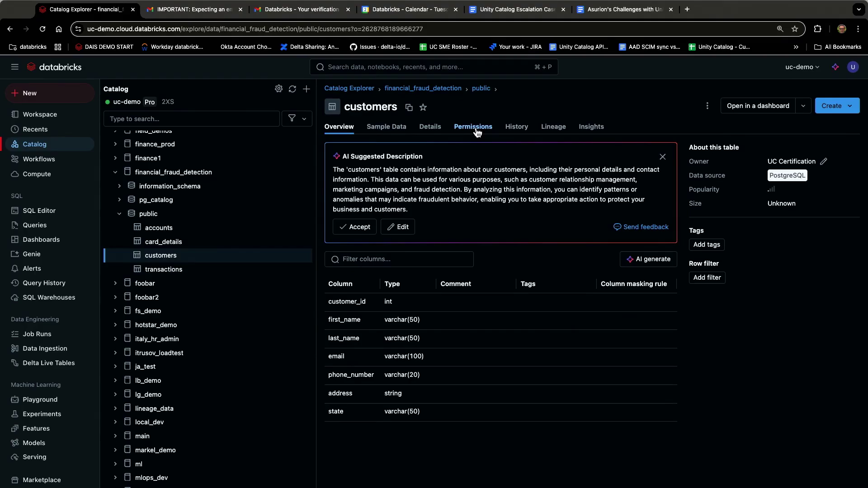Viewport: 868px width, 488px height.
Task: Switch to the Details tab
Action: [x=430, y=127]
